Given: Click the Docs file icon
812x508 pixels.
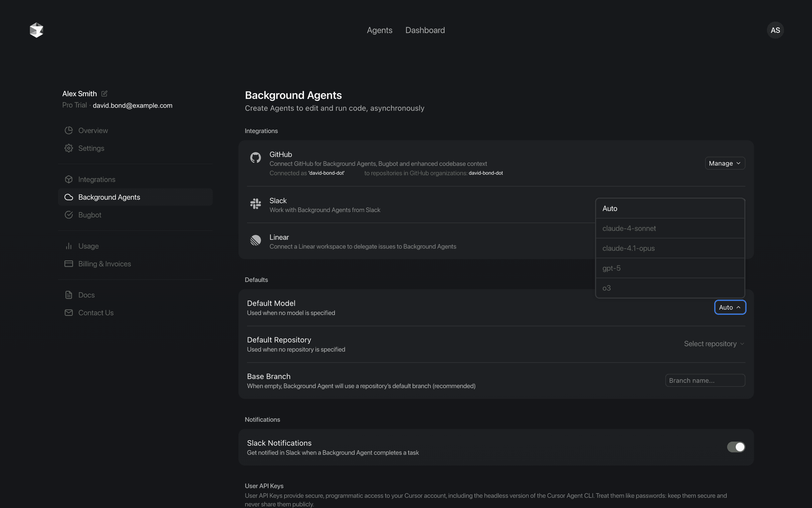Looking at the screenshot, I should (x=69, y=295).
